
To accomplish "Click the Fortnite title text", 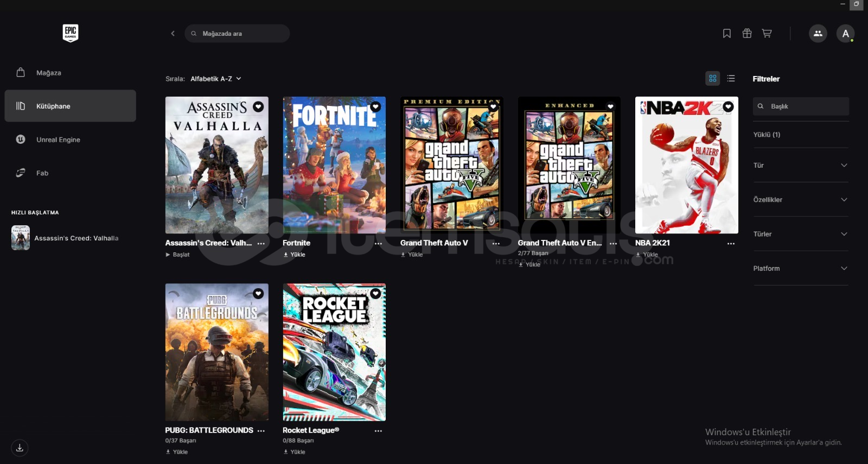I will [297, 243].
